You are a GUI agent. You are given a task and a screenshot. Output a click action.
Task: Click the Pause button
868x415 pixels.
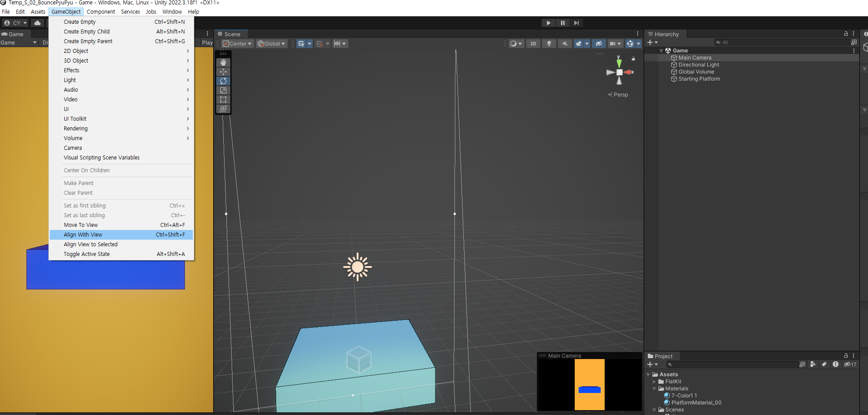click(x=562, y=23)
